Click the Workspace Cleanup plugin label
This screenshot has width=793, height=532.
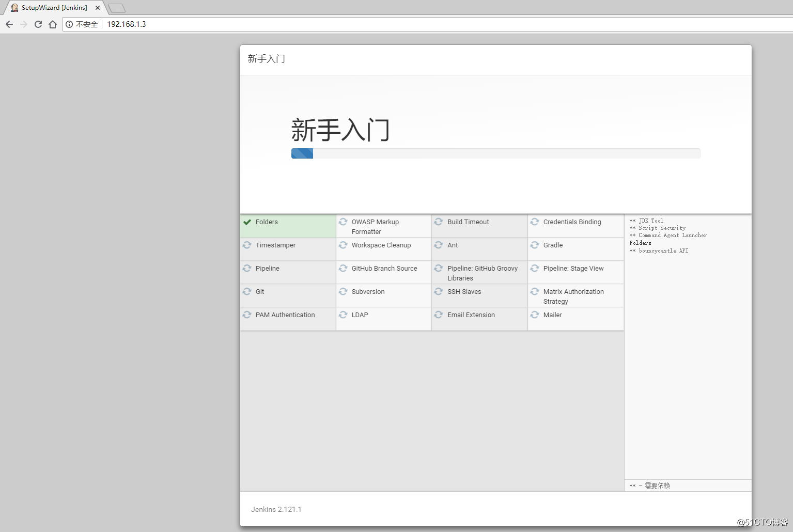point(381,245)
